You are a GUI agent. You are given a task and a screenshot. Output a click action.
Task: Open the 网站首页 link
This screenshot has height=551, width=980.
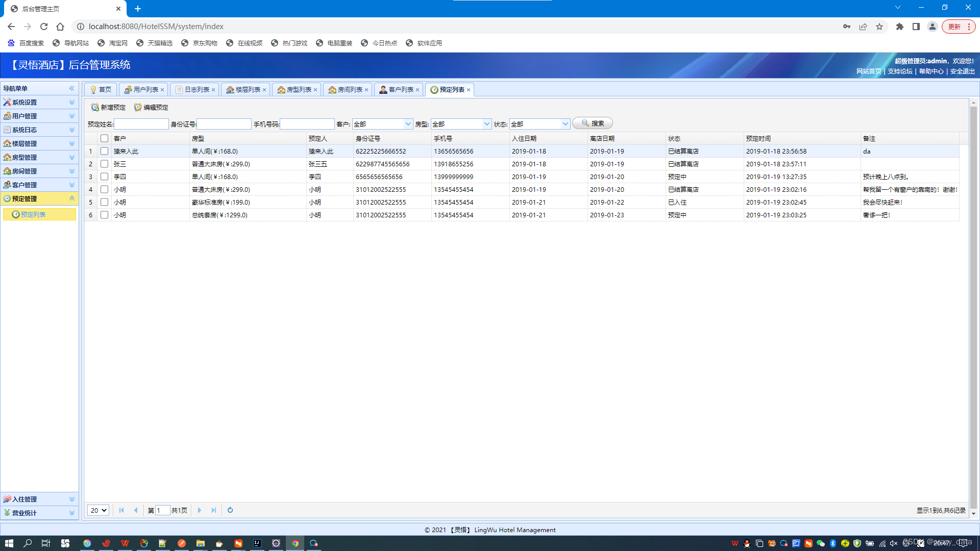[869, 71]
